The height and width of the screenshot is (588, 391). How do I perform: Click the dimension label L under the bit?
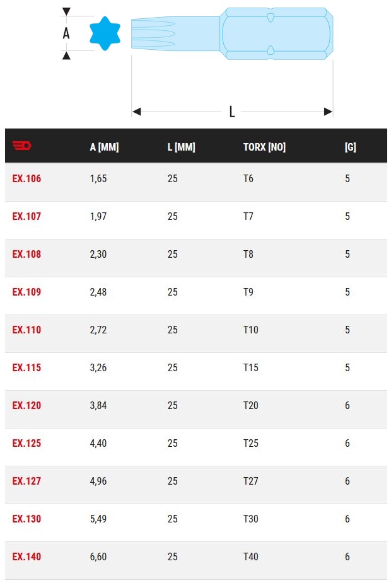[x=232, y=112]
